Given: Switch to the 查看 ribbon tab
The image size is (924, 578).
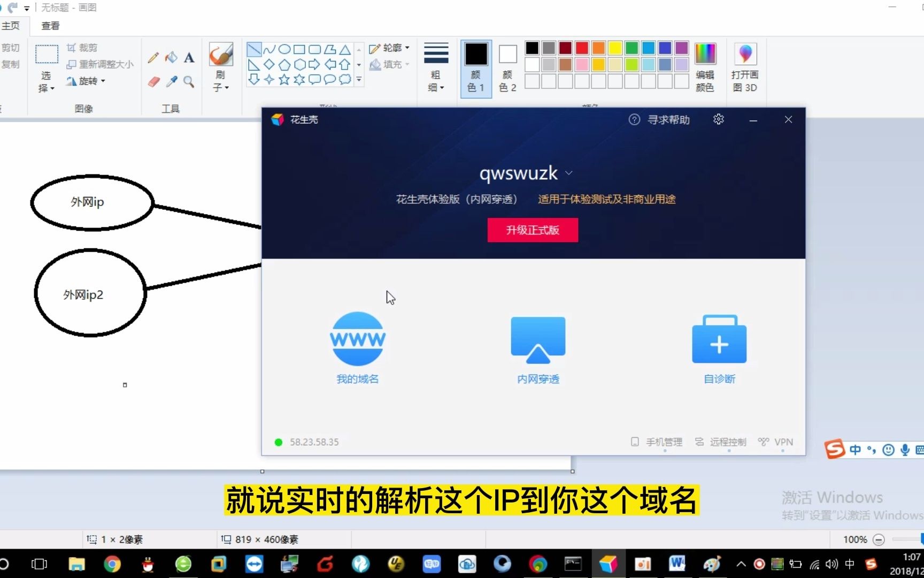Looking at the screenshot, I should pyautogui.click(x=51, y=26).
